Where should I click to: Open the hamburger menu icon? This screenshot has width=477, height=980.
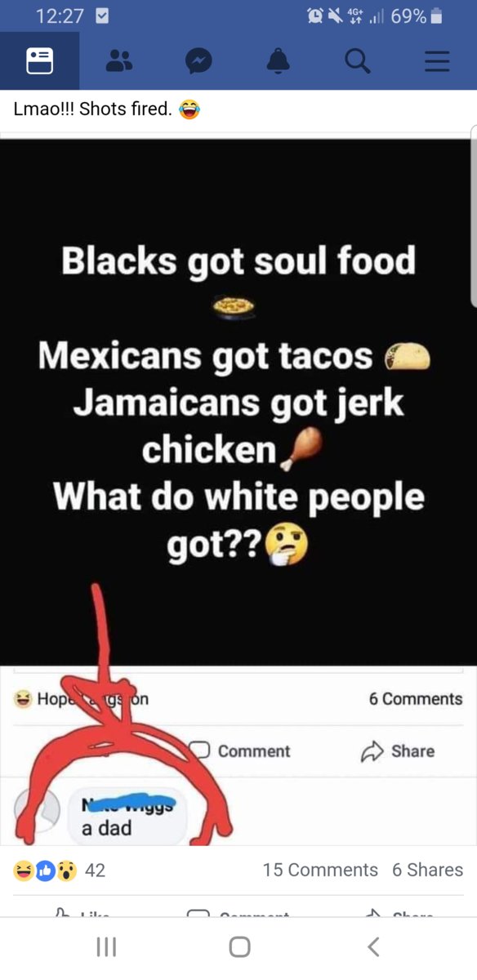click(437, 61)
